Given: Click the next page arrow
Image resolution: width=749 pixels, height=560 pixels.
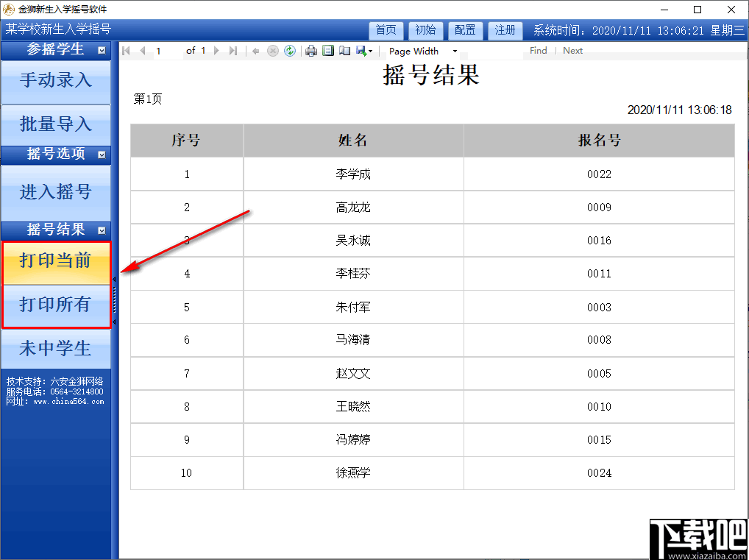Looking at the screenshot, I should (x=217, y=51).
